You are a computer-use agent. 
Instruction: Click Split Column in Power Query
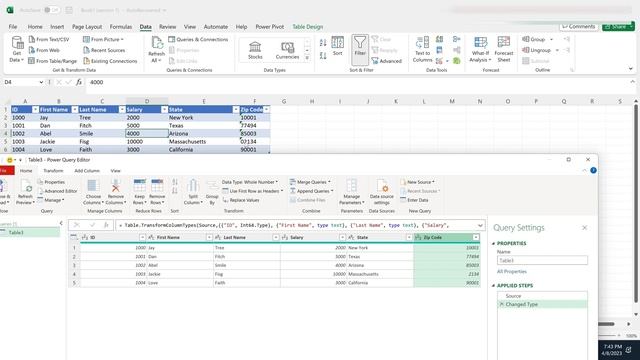[x=193, y=192]
